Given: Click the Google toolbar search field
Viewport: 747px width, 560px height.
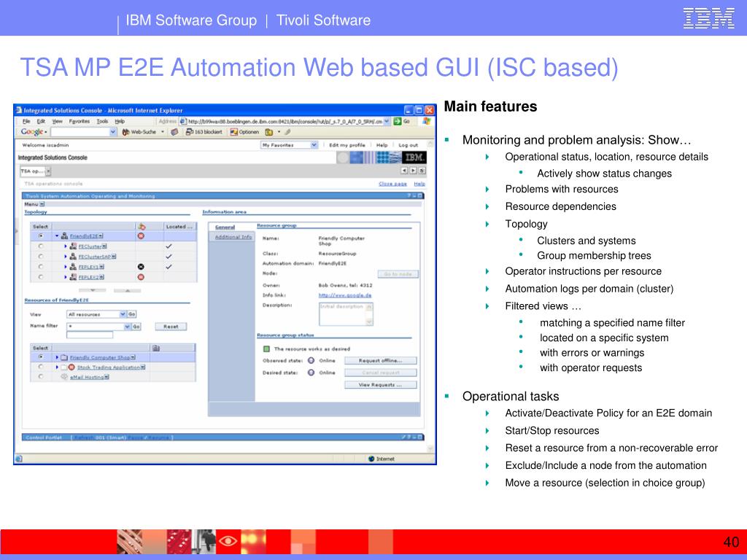Looking at the screenshot, I should point(83,132).
